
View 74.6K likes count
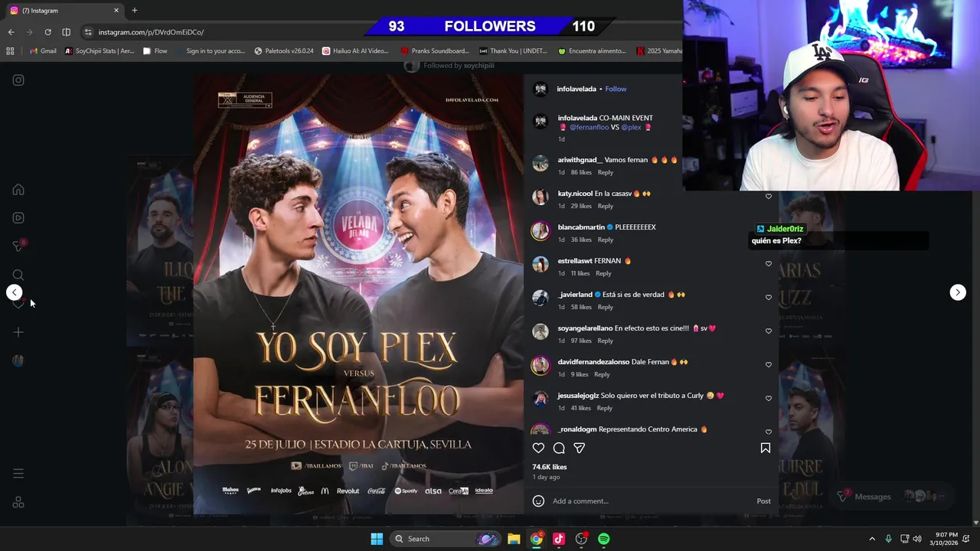[x=550, y=467]
